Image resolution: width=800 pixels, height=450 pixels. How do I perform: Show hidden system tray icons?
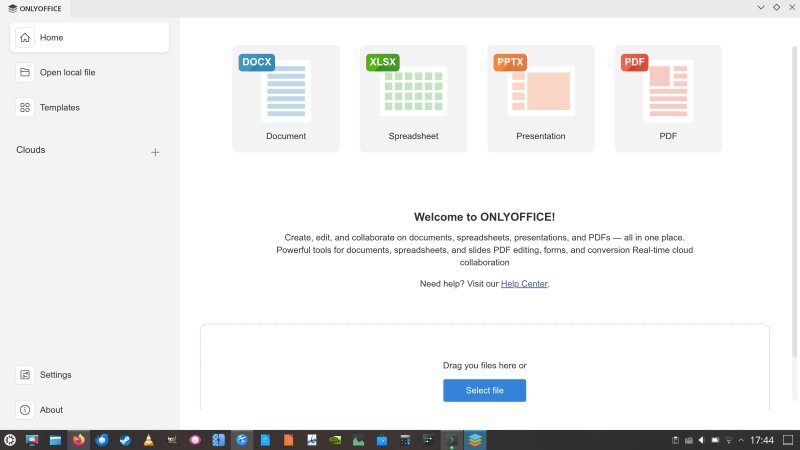click(741, 440)
